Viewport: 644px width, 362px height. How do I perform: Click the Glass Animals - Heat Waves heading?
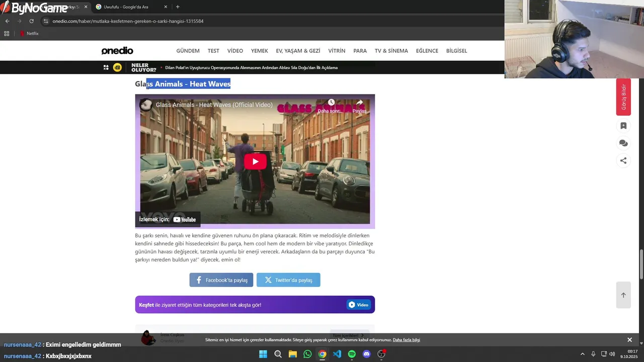(183, 84)
